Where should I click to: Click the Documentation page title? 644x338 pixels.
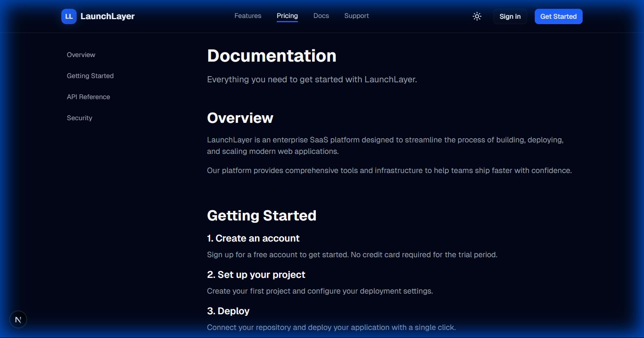271,56
